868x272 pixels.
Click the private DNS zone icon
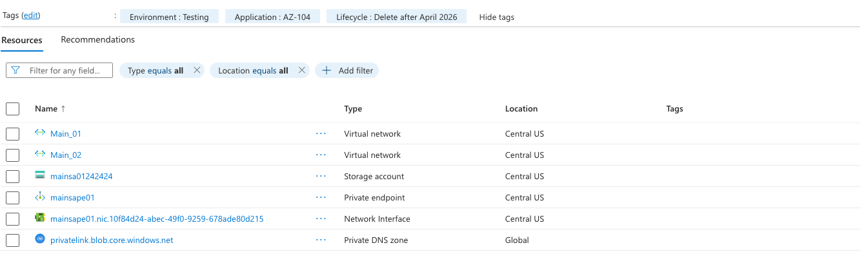coord(40,240)
